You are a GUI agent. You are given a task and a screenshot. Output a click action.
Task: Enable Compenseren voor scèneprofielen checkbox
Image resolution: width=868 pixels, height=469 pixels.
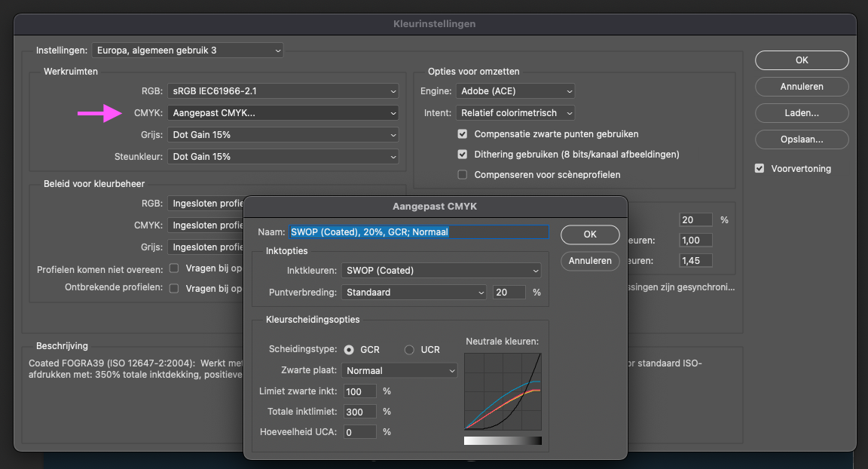pyautogui.click(x=463, y=175)
